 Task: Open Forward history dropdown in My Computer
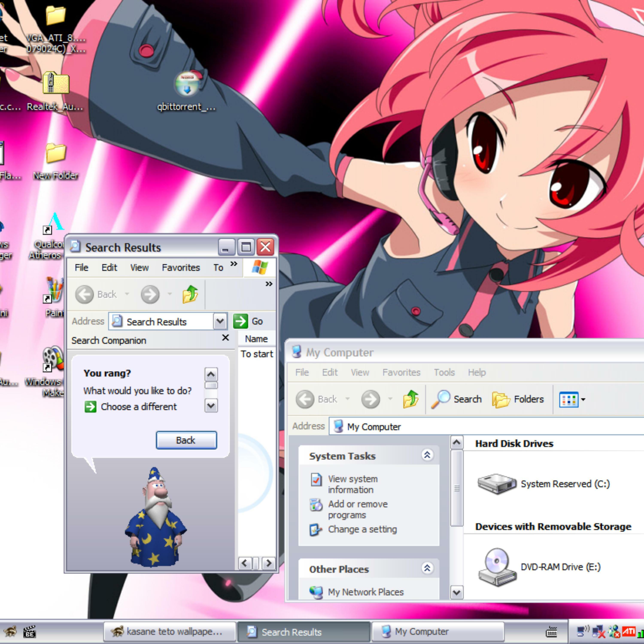click(390, 399)
